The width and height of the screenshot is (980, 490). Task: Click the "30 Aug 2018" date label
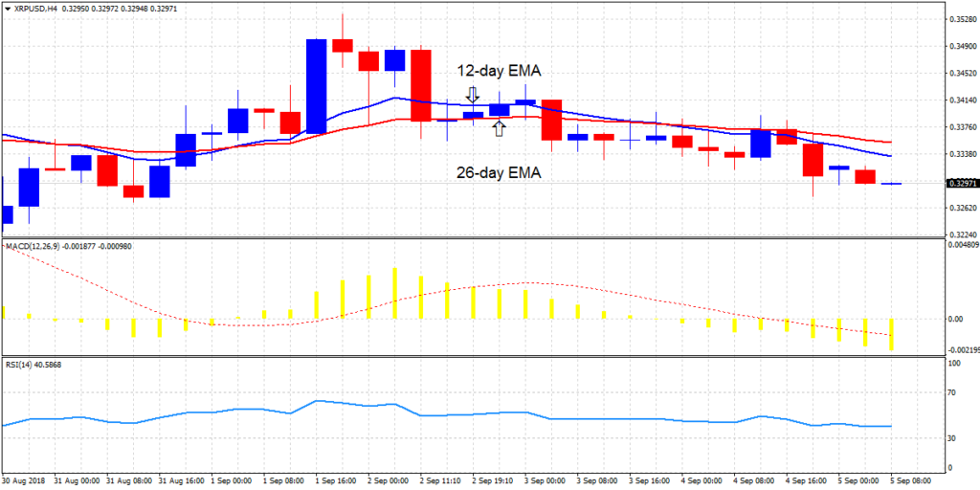click(x=26, y=479)
